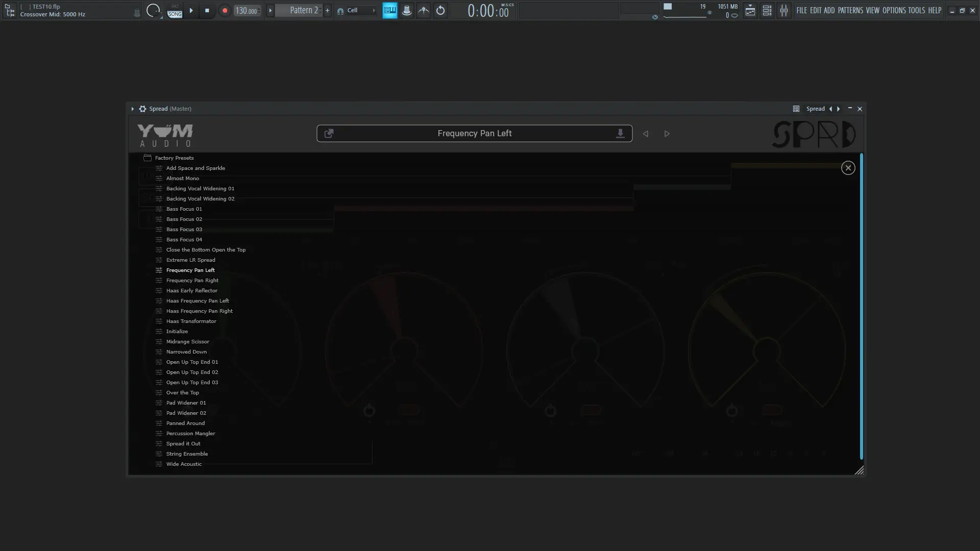The width and height of the screenshot is (980, 551).
Task: Open the playlist view icon
Action: 750,10
